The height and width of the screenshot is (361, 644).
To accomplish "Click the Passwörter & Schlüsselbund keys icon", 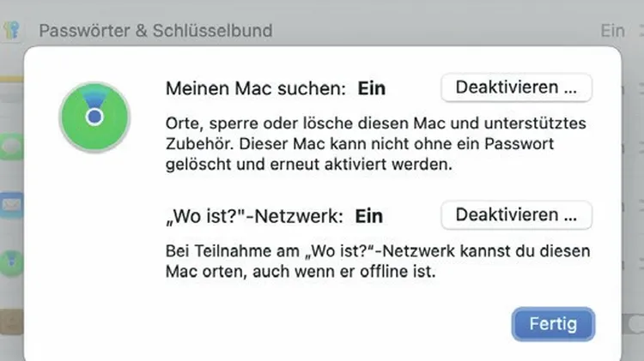I will click(x=11, y=30).
